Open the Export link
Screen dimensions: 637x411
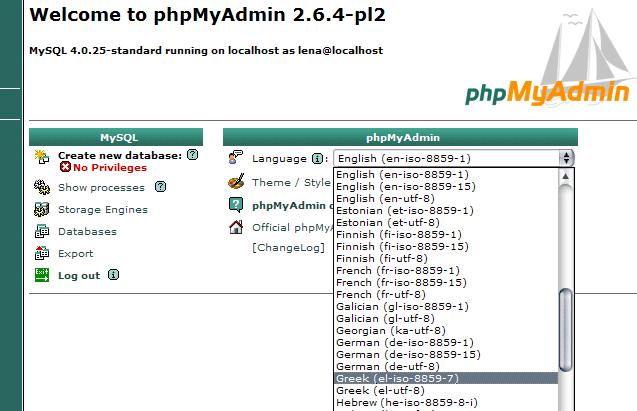point(76,253)
